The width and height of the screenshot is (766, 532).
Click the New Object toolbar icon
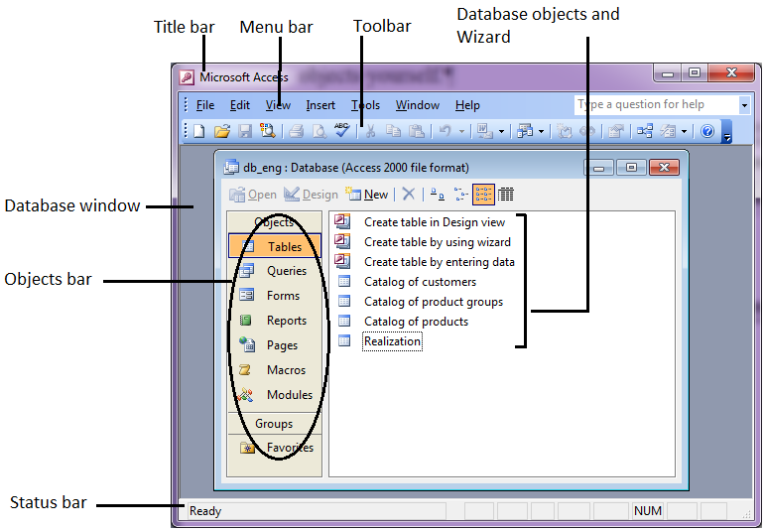668,131
